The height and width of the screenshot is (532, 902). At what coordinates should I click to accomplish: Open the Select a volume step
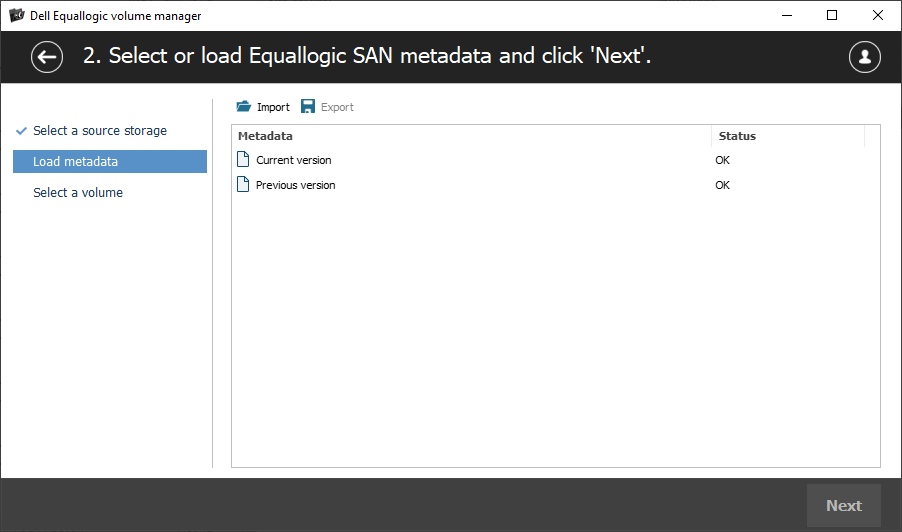tap(78, 193)
